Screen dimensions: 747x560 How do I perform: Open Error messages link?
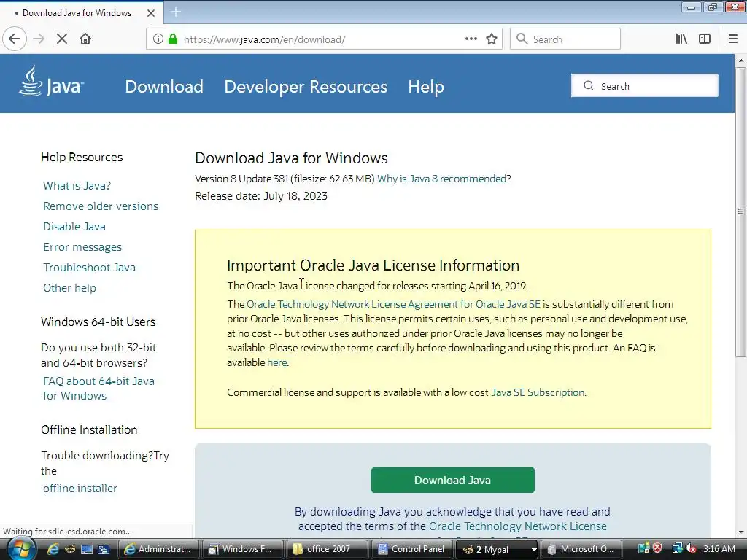(x=82, y=247)
